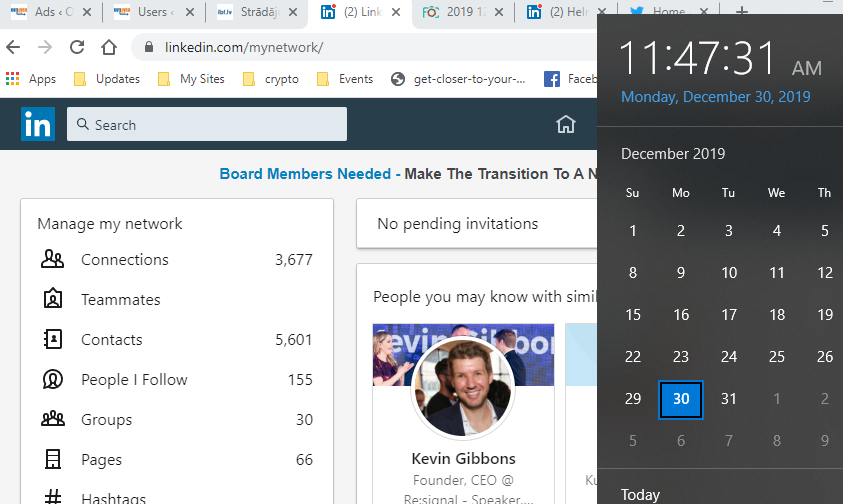Click the People I Follow icon

click(53, 380)
